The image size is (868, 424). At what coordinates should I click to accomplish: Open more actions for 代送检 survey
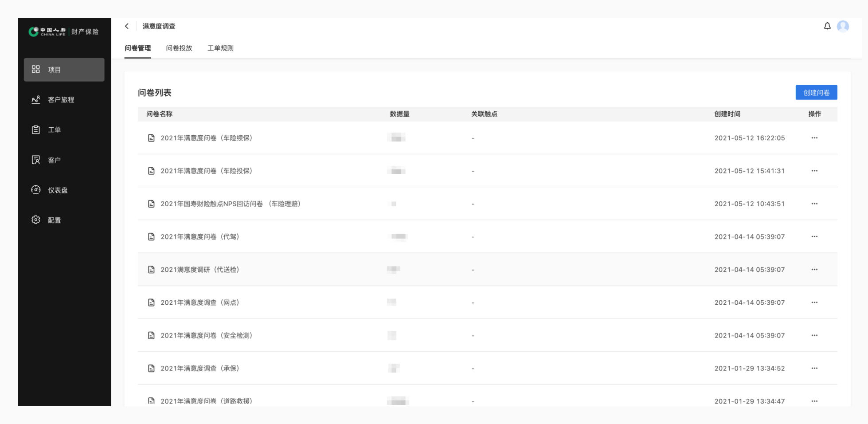coord(814,269)
